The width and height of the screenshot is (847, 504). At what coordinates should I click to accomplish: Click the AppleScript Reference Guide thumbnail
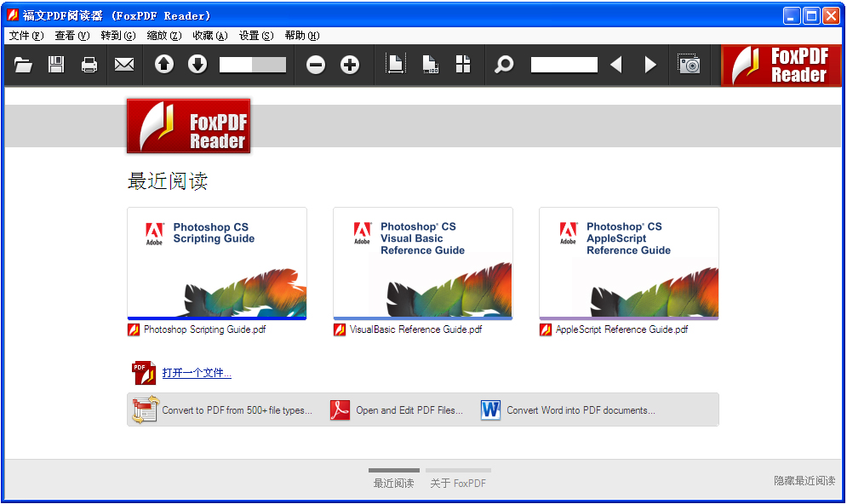click(629, 264)
